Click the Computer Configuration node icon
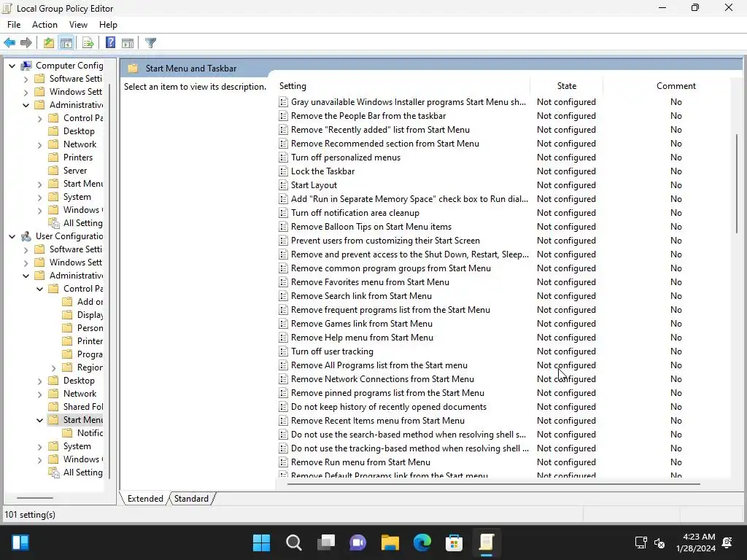 click(26, 66)
